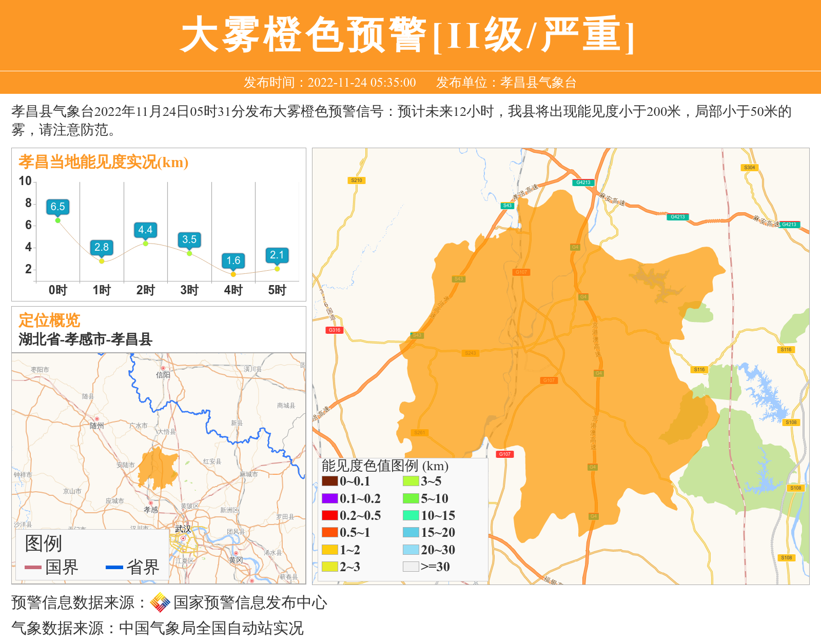The width and height of the screenshot is (821, 644).
Task: Click the 4.4 data label at 2时
Action: [145, 230]
